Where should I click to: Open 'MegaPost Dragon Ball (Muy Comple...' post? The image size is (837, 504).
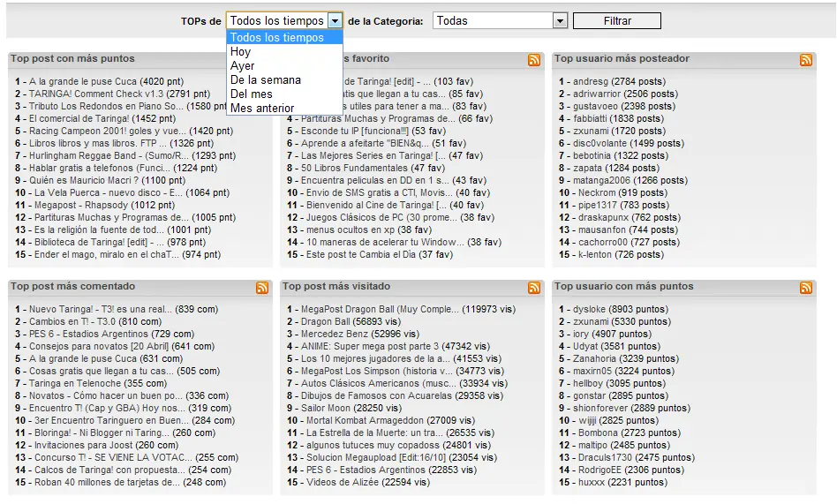[x=380, y=309]
